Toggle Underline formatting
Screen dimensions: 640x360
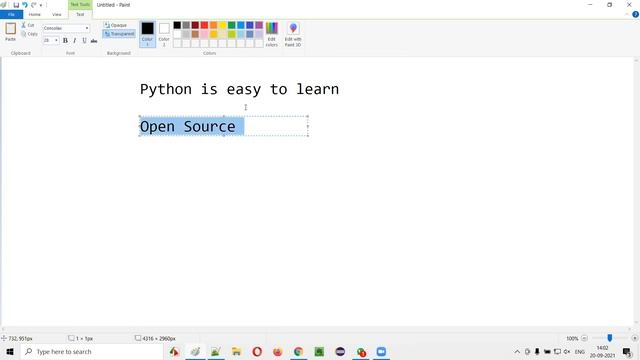[x=84, y=40]
